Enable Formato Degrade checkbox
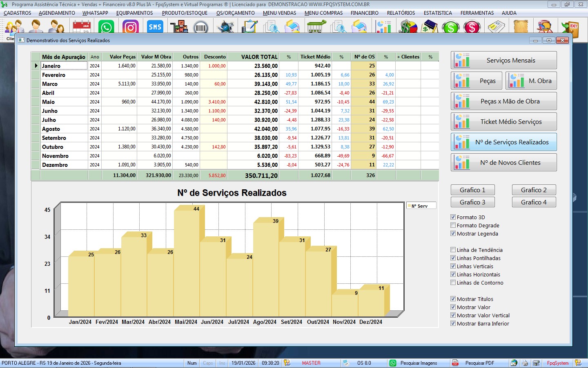The height and width of the screenshot is (368, 588). [x=453, y=225]
